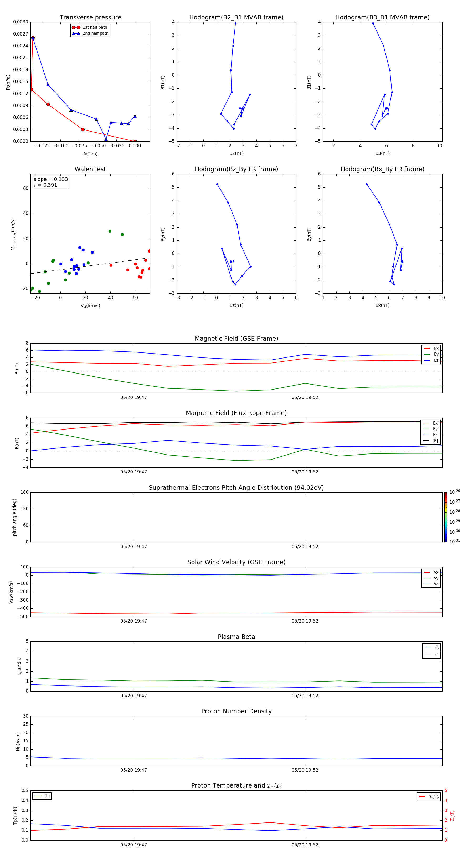The height and width of the screenshot is (868, 473).
Task: Click the 'Bx' legend entry in GSE field plot
Action: [x=431, y=349]
